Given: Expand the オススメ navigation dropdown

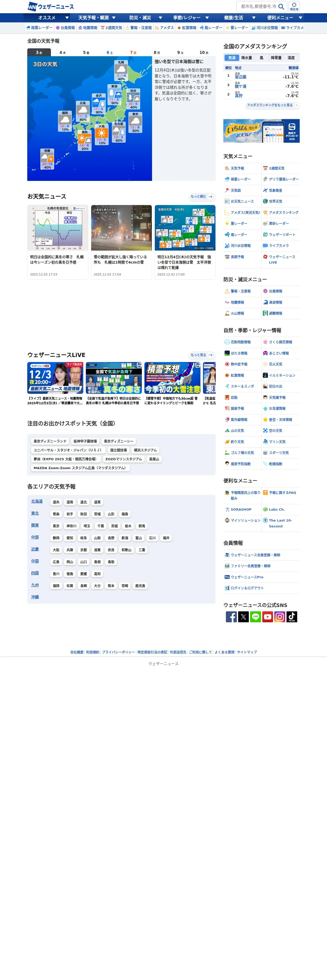Looking at the screenshot, I should pyautogui.click(x=47, y=18).
